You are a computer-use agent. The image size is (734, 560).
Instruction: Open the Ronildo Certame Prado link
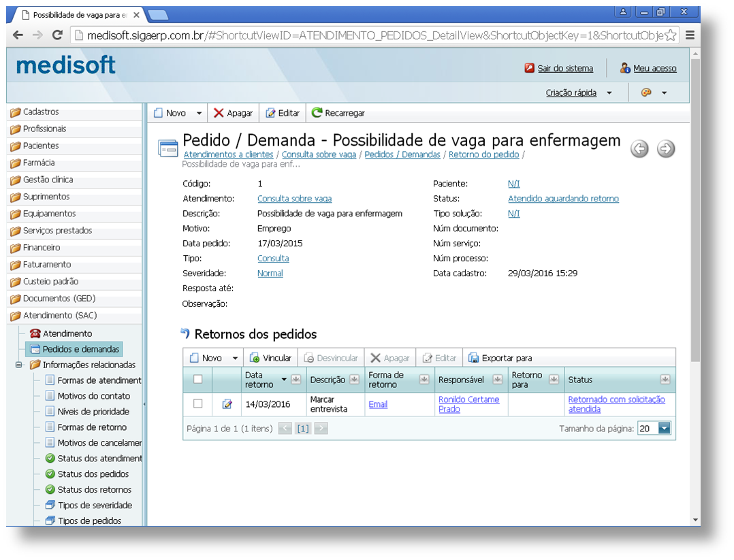(468, 404)
